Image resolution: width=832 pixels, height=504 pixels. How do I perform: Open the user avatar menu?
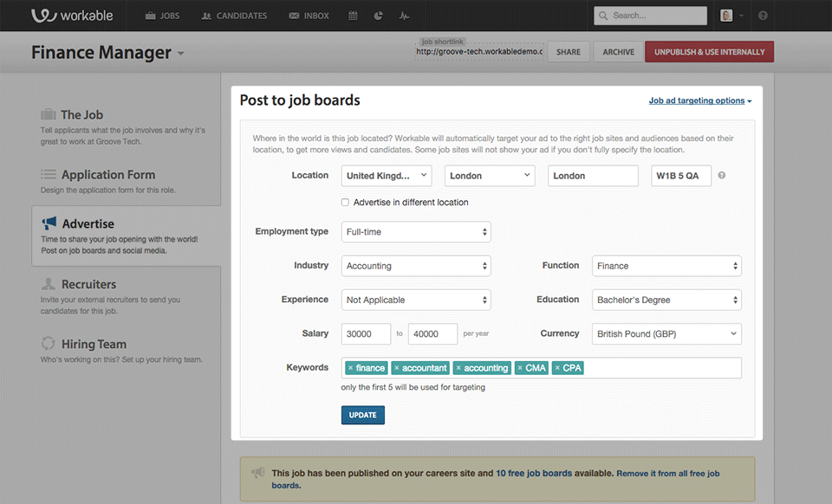tap(729, 16)
